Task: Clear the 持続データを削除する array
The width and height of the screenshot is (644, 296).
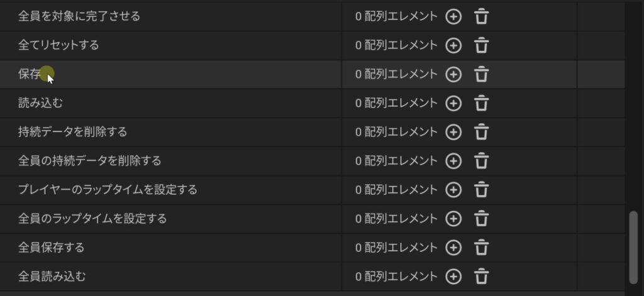Action: click(481, 132)
